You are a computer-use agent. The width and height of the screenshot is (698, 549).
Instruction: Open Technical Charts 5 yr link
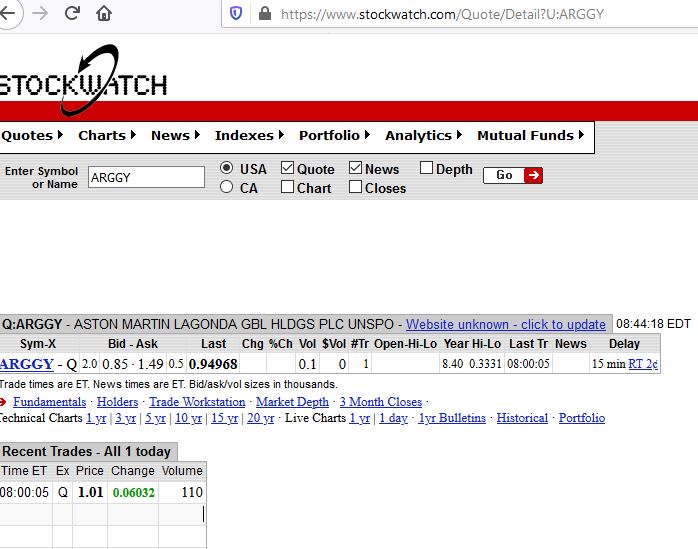coord(155,418)
